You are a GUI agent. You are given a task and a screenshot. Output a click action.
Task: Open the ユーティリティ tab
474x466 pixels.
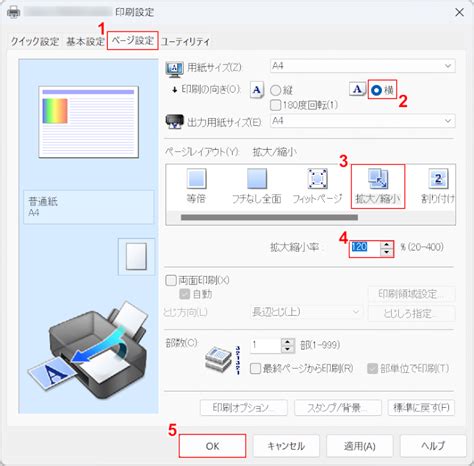tap(186, 42)
